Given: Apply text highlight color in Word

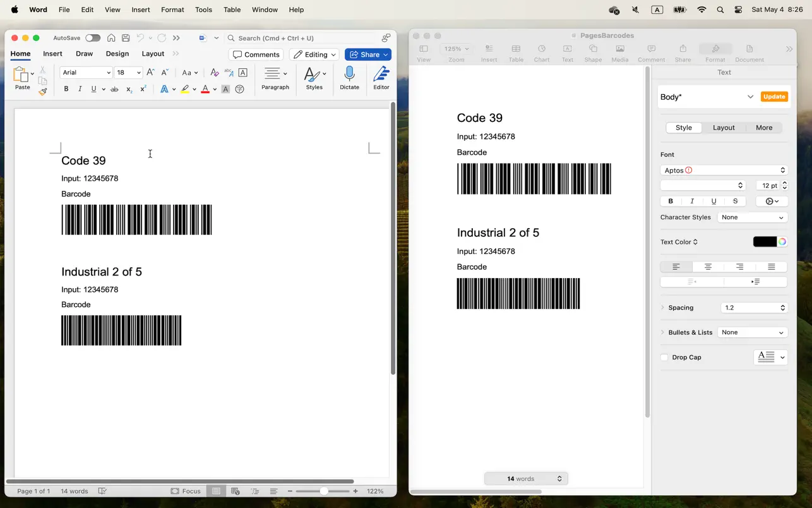Looking at the screenshot, I should (x=185, y=89).
